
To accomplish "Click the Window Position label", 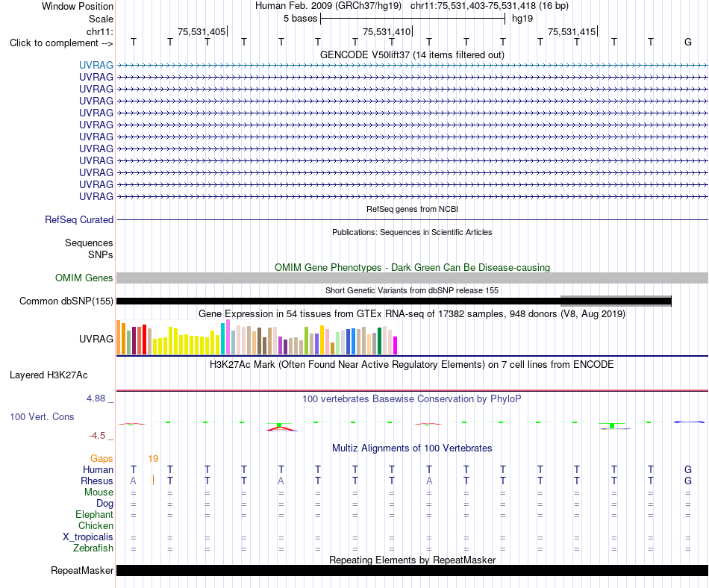I will (78, 6).
